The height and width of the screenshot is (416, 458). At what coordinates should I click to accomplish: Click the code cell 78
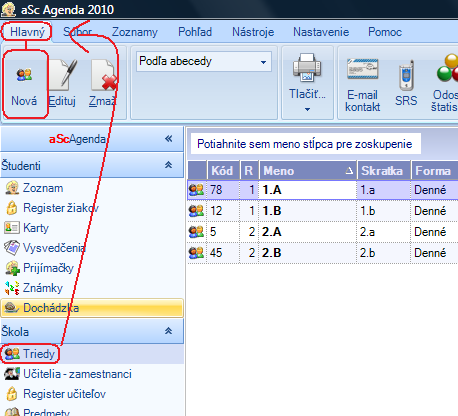pos(223,190)
